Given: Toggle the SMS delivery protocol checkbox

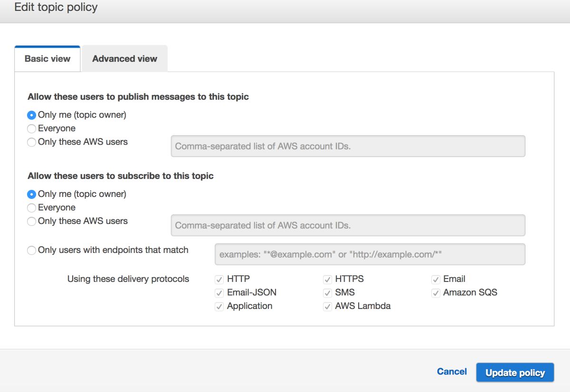Looking at the screenshot, I should click(327, 293).
